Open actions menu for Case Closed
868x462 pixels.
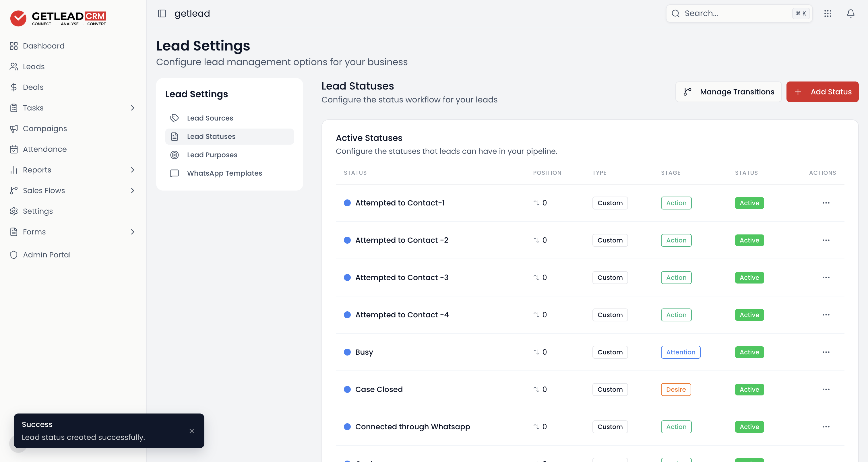[826, 390]
